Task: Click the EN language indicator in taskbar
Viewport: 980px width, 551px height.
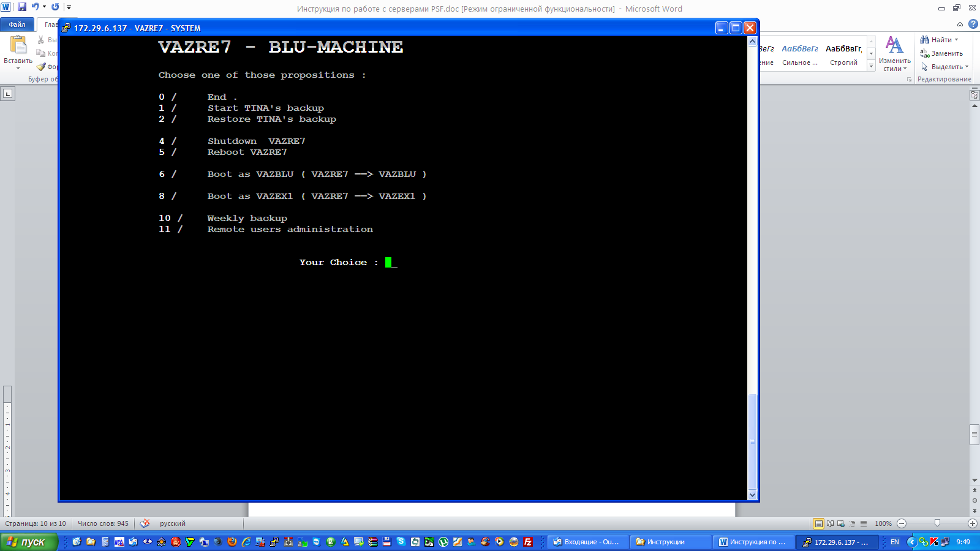Action: [x=895, y=542]
